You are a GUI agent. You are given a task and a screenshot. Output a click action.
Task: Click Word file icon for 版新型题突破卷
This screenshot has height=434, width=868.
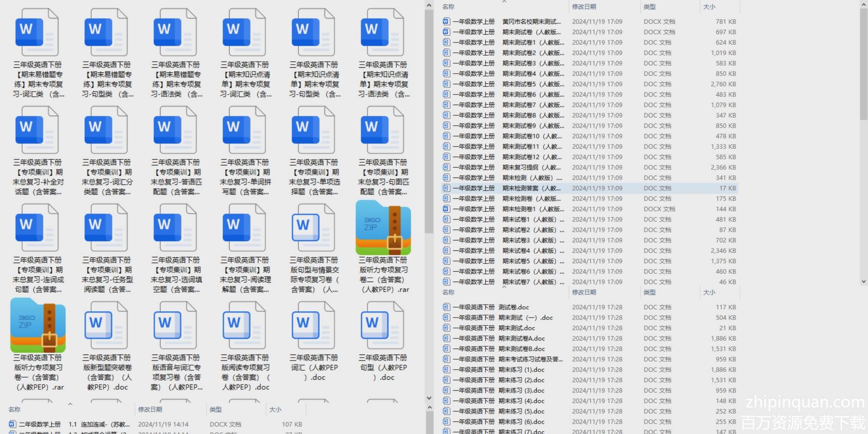pos(106,325)
